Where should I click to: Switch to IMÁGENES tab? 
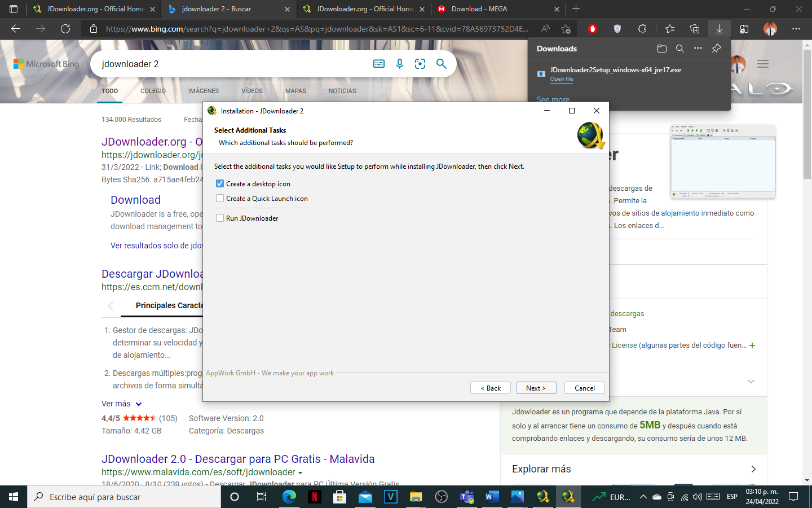coord(204,91)
